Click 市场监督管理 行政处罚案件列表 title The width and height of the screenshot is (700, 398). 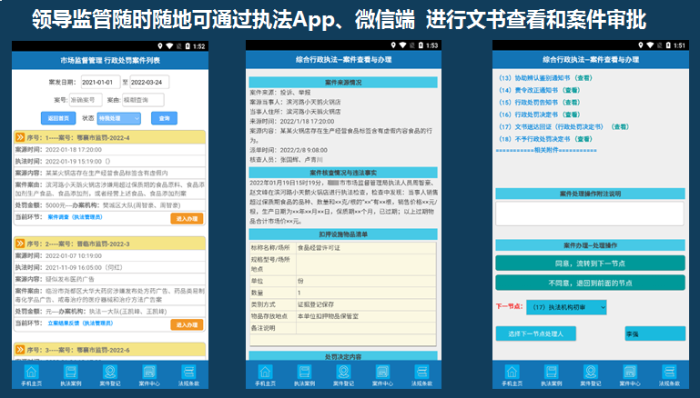(x=110, y=60)
